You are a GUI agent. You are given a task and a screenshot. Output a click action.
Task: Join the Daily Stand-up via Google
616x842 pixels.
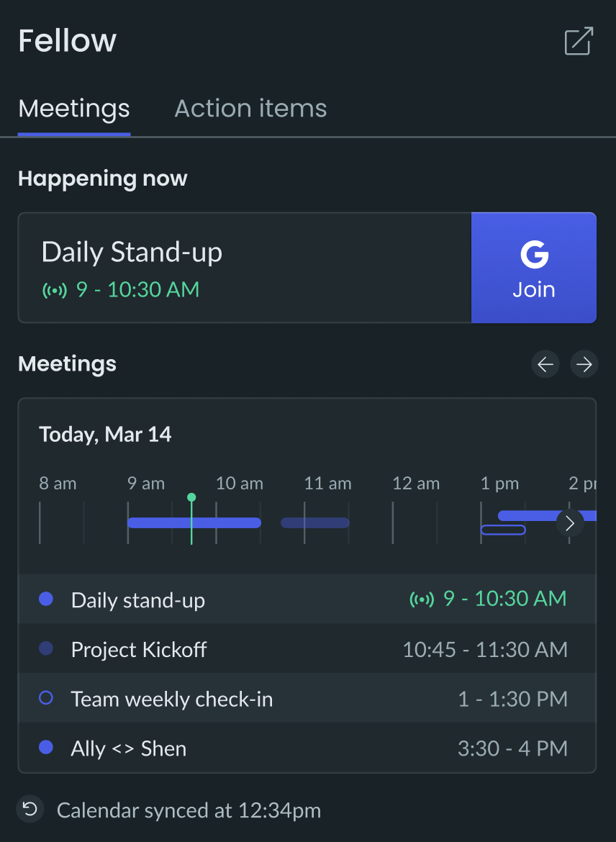pyautogui.click(x=534, y=268)
